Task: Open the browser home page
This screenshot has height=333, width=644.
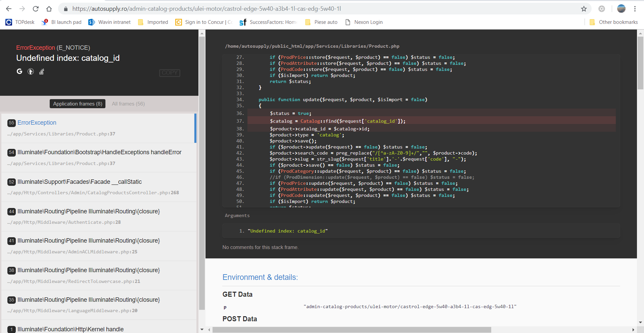Action: tap(49, 9)
